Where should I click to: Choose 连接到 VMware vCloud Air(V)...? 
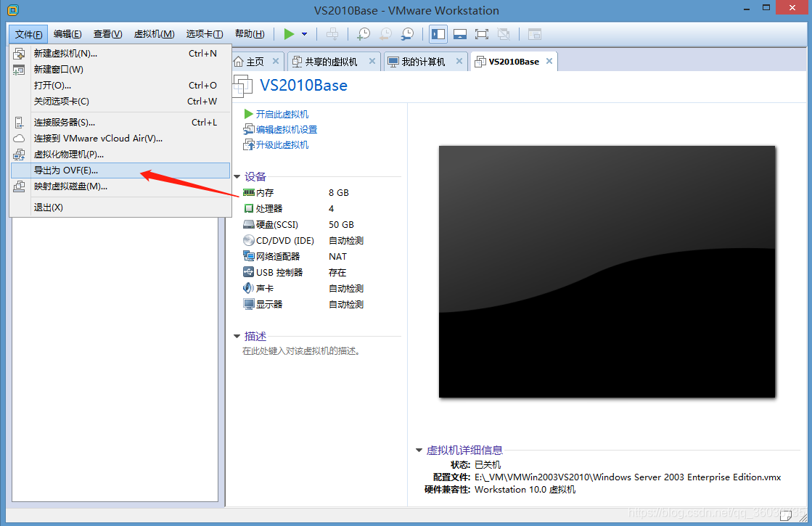point(120,139)
